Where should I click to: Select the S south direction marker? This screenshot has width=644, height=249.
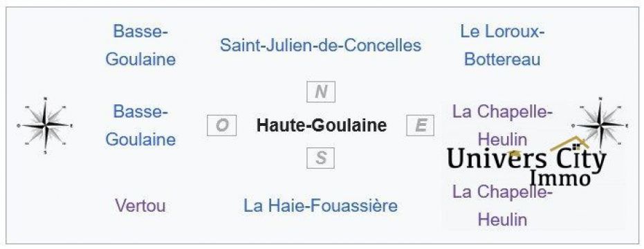[321, 158]
